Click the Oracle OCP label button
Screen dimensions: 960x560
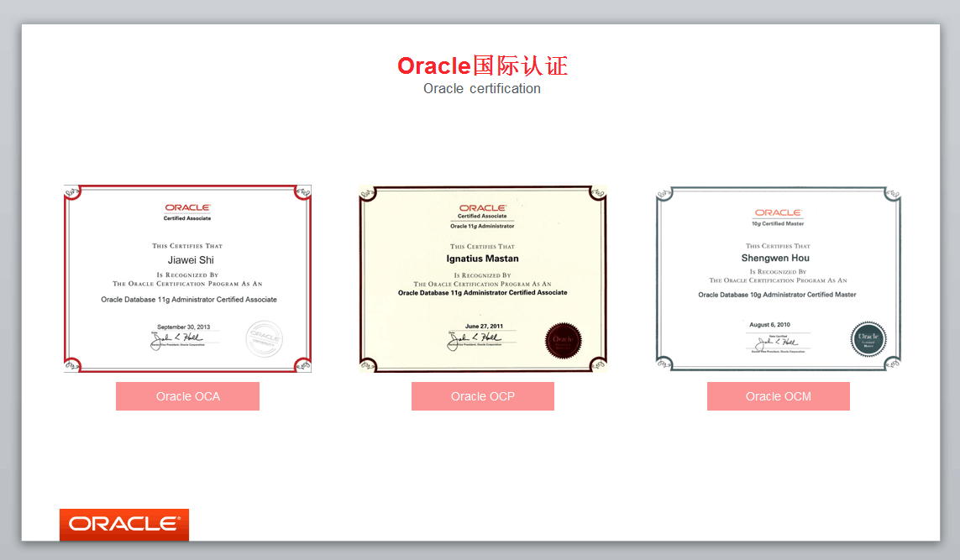[482, 396]
